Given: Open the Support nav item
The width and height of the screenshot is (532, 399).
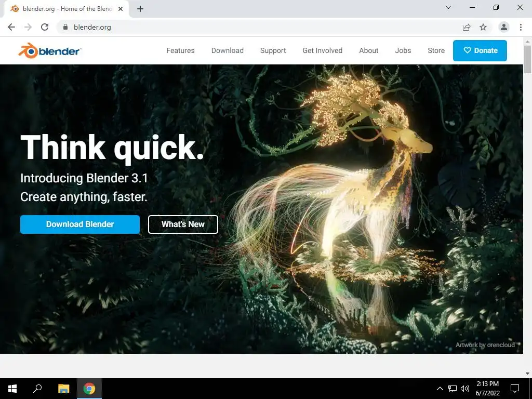Looking at the screenshot, I should pyautogui.click(x=273, y=50).
